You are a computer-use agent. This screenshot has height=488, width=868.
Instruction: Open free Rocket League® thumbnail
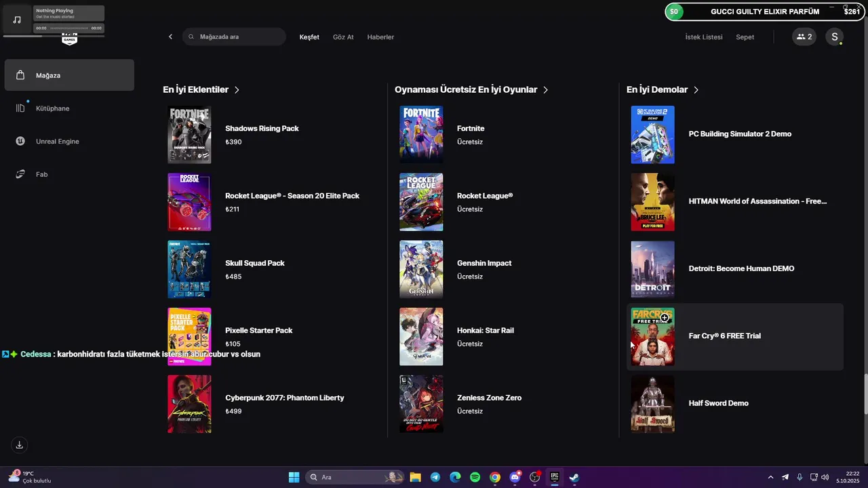421,202
